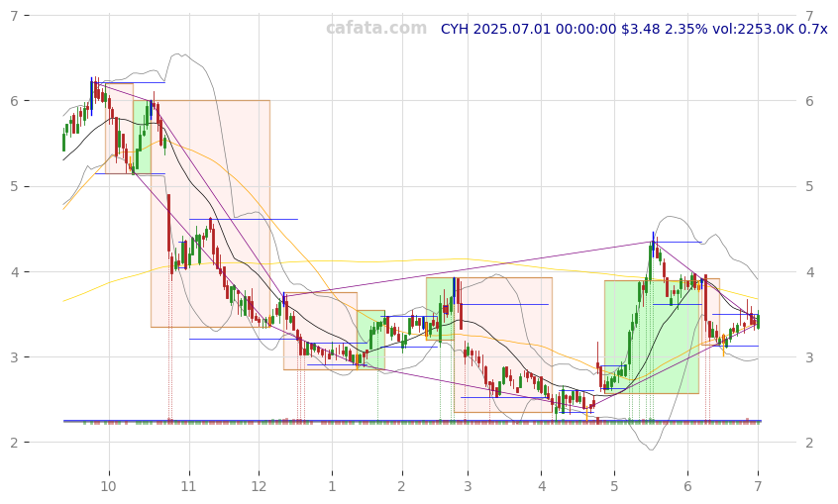The image size is (838, 504).
Task: Click left y-axis price label 6
Action: tap(15, 100)
